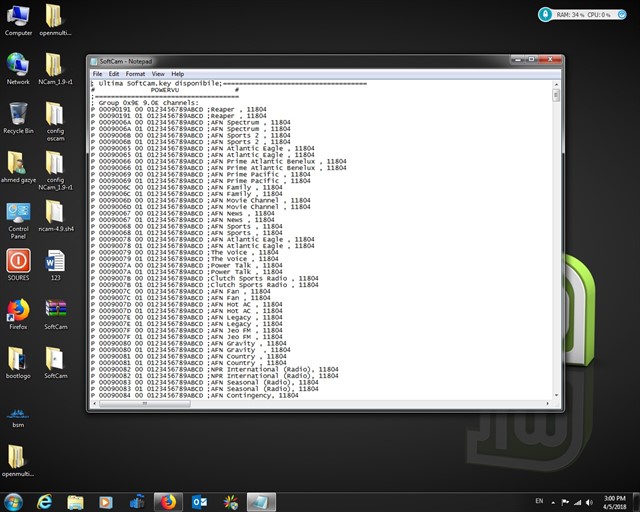This screenshot has width=640, height=512.
Task: Launch Internet Explorer from the taskbar
Action: coord(44,502)
